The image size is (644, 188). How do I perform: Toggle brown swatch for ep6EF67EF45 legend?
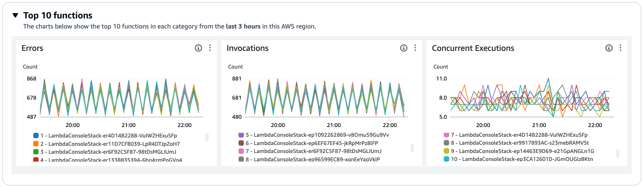[x=241, y=143]
